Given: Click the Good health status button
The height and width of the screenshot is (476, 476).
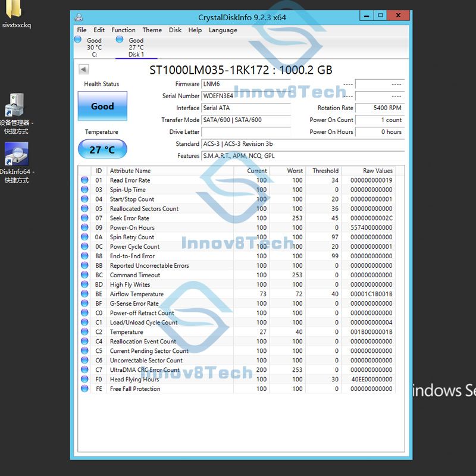Looking at the screenshot, I should 102,107.
